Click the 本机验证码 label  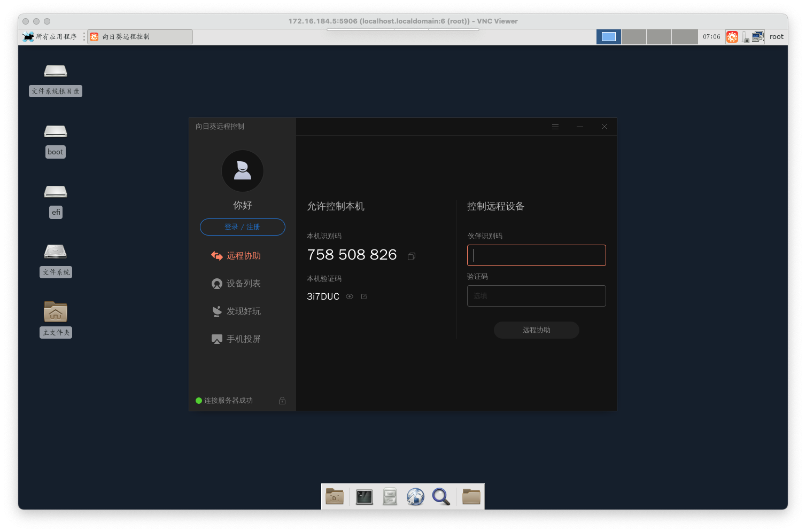(x=324, y=279)
